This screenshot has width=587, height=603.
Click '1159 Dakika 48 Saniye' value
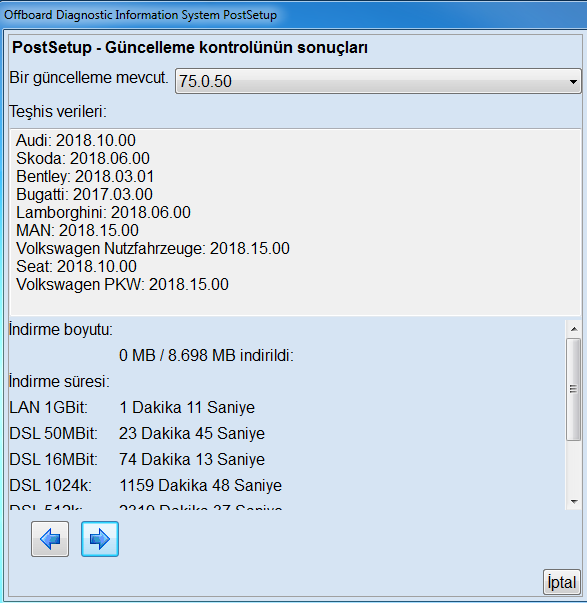click(x=200, y=485)
